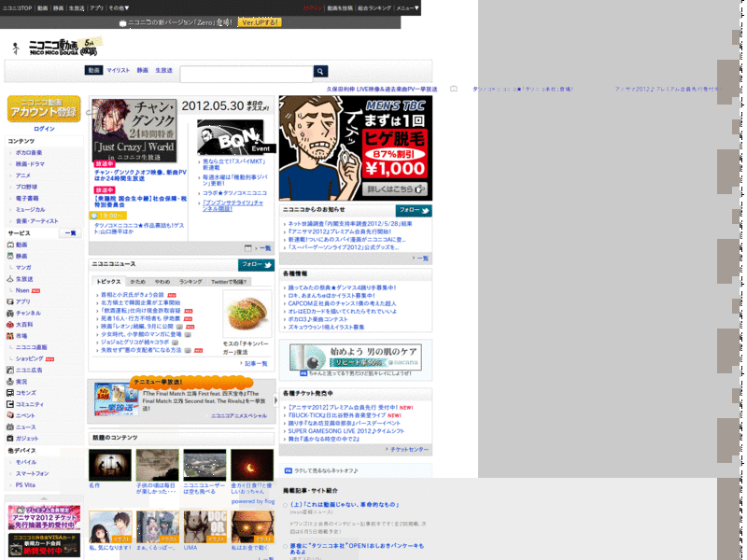Screen dimensions: 747x560
Task: Select radio beside これは動画じゃない article
Action: [x=286, y=505]
